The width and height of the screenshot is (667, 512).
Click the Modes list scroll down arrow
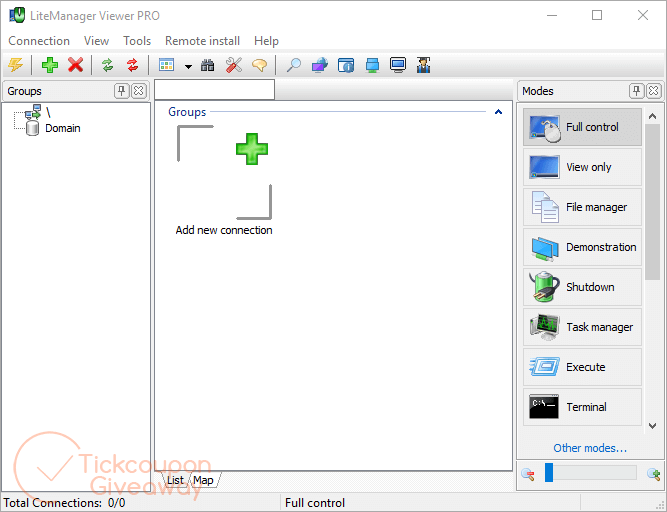pyautogui.click(x=653, y=425)
